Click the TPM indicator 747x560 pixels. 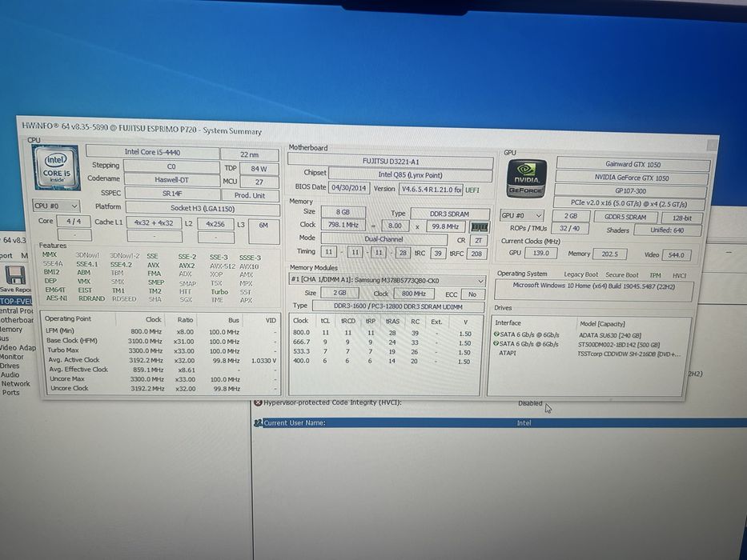click(x=655, y=275)
